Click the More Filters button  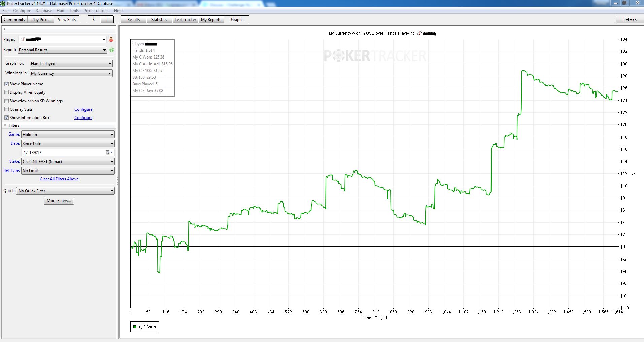[59, 201]
